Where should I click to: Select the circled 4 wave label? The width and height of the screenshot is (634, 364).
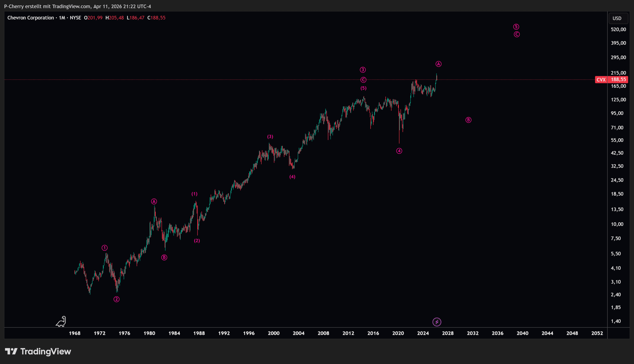[399, 151]
